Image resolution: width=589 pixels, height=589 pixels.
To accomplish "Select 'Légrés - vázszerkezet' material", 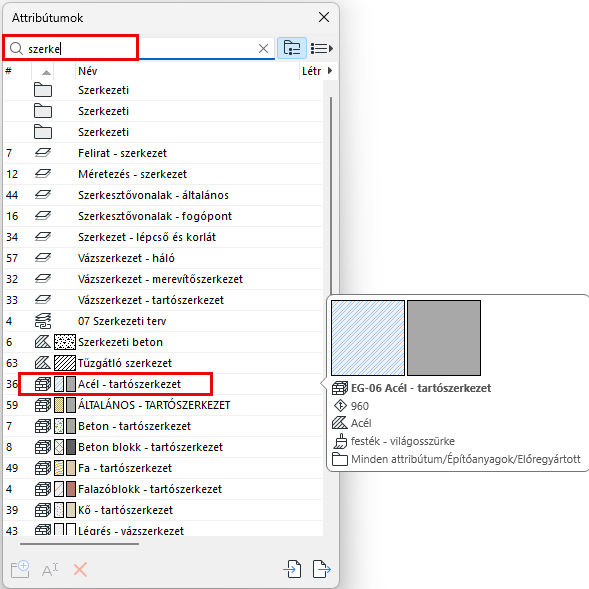I will pos(163,529).
